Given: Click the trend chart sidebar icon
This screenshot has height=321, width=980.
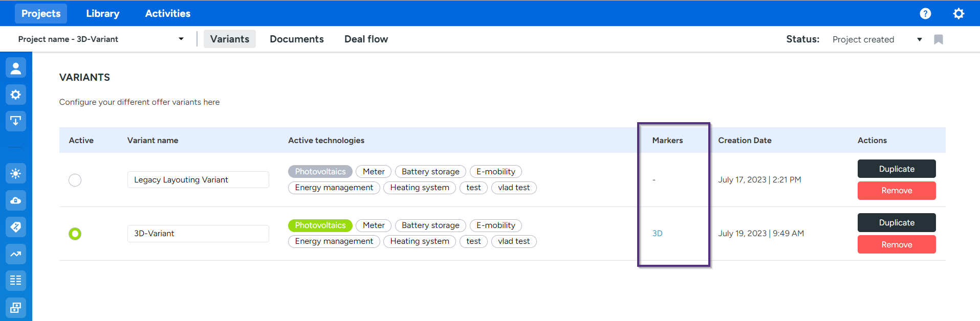Looking at the screenshot, I should pyautogui.click(x=16, y=254).
